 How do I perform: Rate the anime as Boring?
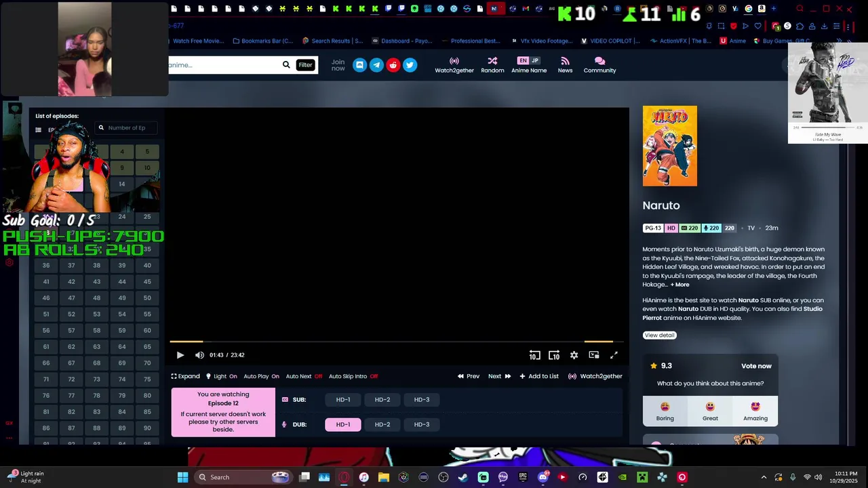click(665, 411)
